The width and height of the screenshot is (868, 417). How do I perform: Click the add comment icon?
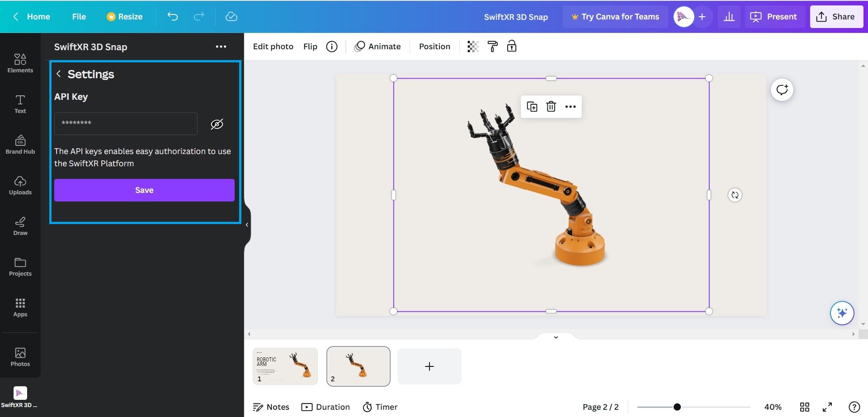point(782,89)
